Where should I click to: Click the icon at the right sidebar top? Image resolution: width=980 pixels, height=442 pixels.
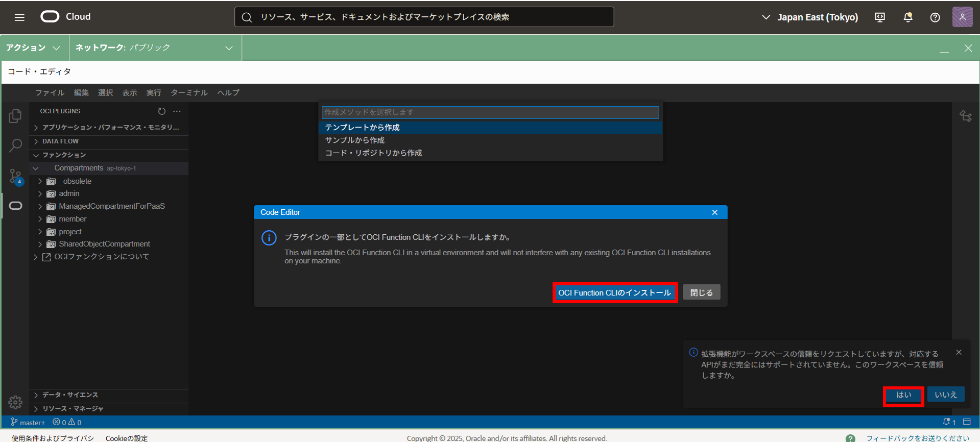(x=966, y=116)
